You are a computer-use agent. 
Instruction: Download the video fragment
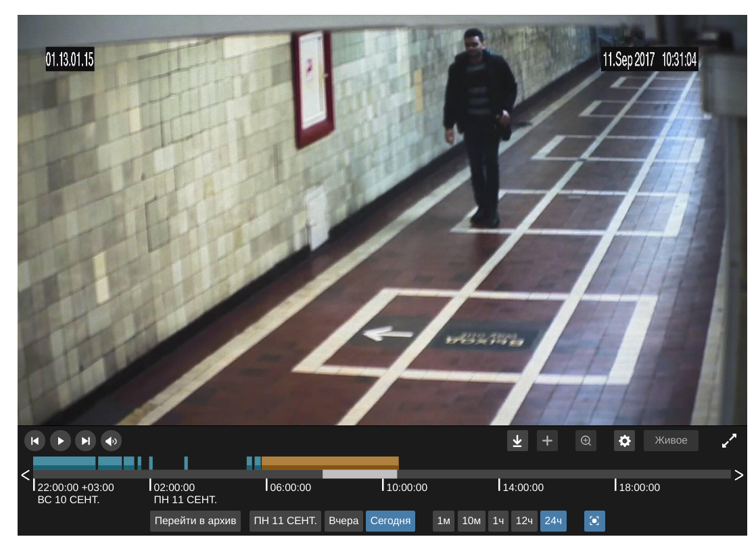click(517, 440)
